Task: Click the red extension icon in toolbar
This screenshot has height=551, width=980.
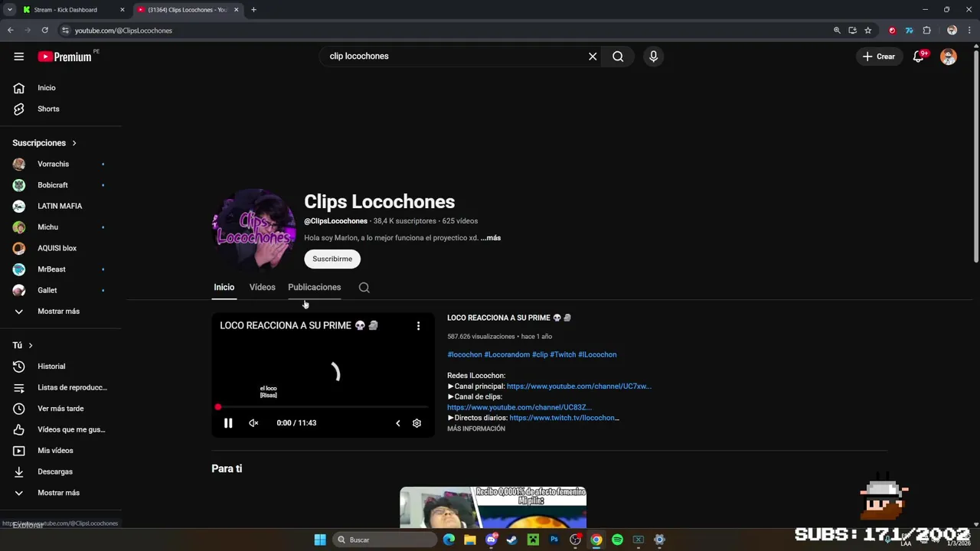Action: pyautogui.click(x=892, y=31)
